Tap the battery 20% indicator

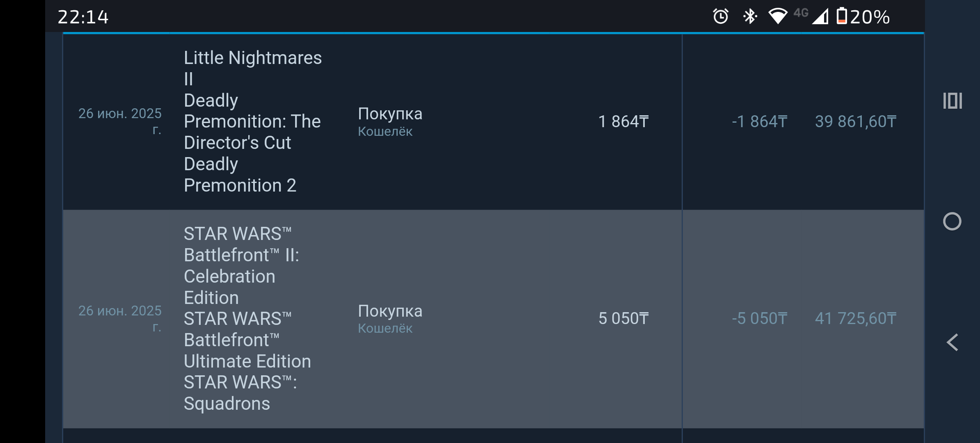[863, 17]
